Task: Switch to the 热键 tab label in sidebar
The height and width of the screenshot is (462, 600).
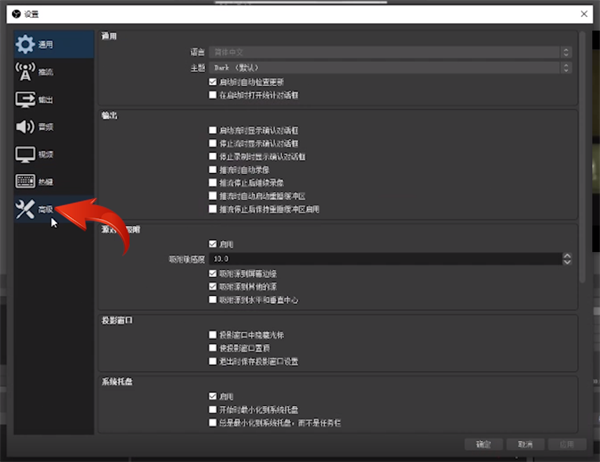Action: pyautogui.click(x=46, y=182)
